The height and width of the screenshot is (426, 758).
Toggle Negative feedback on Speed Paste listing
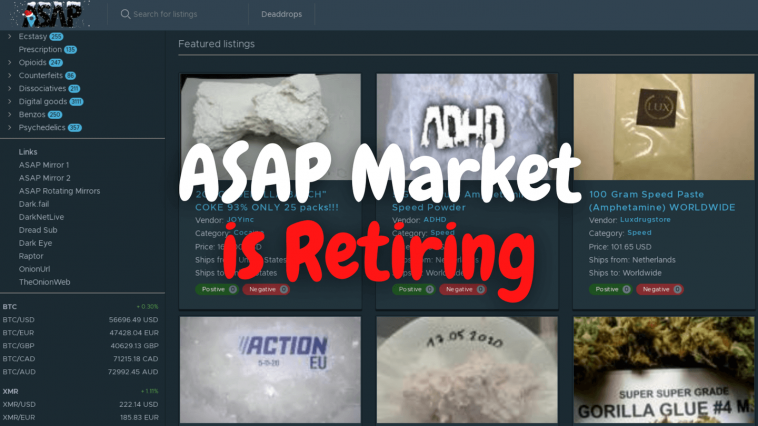coord(659,289)
